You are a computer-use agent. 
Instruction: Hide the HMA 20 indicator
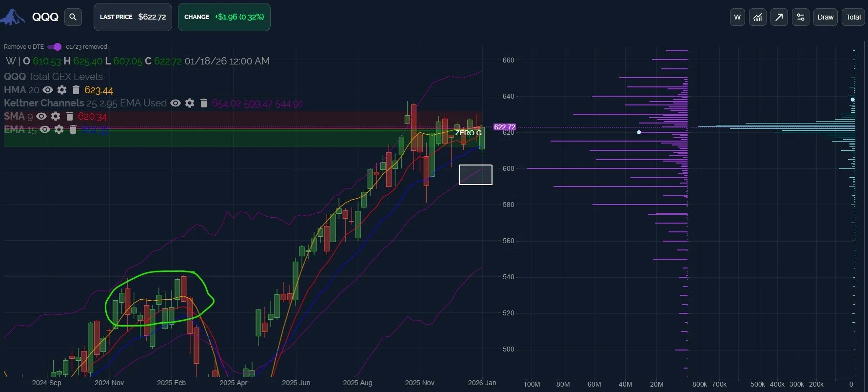pyautogui.click(x=48, y=90)
